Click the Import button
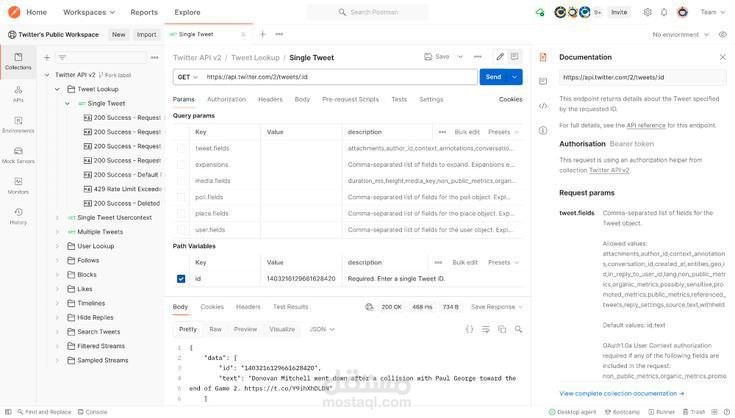 [x=146, y=35]
